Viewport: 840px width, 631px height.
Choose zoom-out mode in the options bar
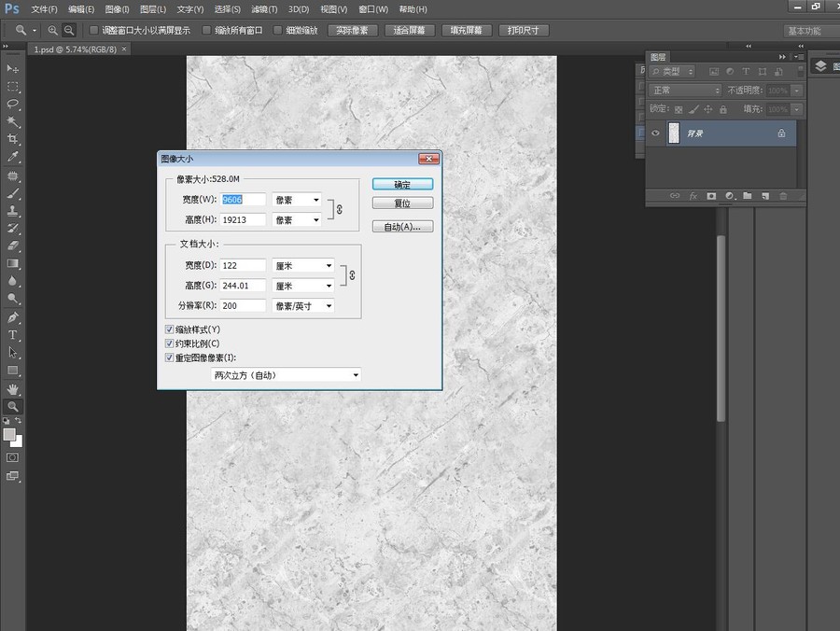[69, 31]
